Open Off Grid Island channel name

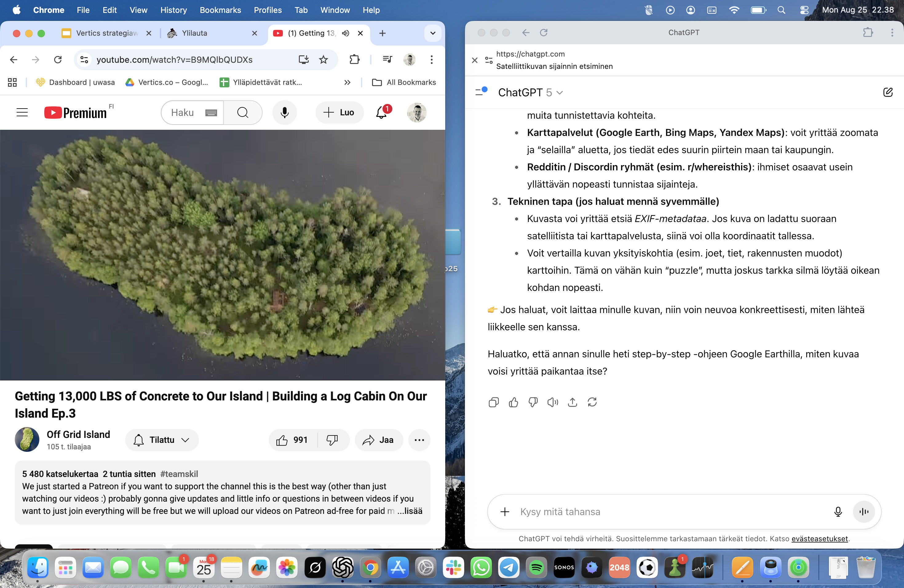[78, 434]
